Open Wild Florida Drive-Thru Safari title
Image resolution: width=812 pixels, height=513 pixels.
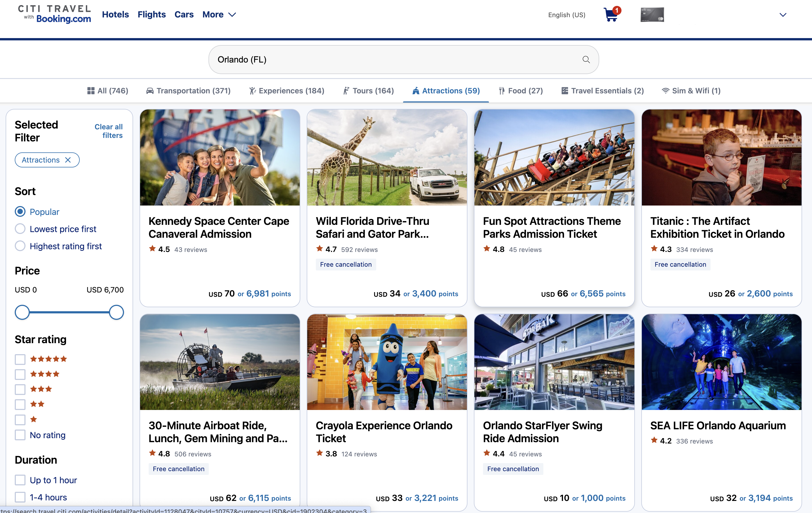(372, 228)
